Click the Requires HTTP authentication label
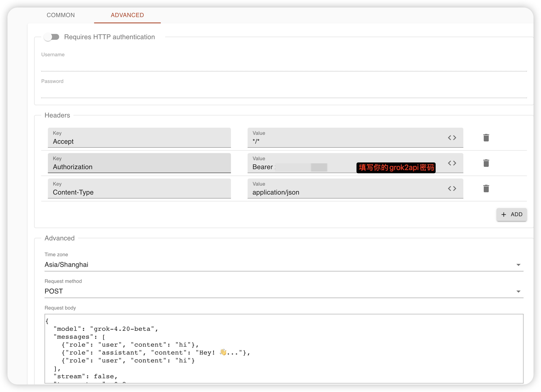Screen dimensions: 541x392 pyautogui.click(x=110, y=37)
